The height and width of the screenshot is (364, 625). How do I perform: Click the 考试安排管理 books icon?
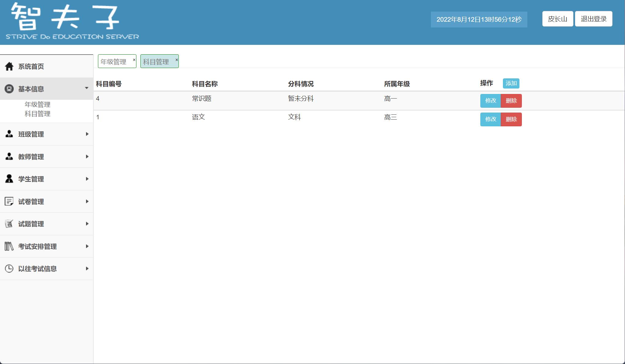[x=9, y=246]
